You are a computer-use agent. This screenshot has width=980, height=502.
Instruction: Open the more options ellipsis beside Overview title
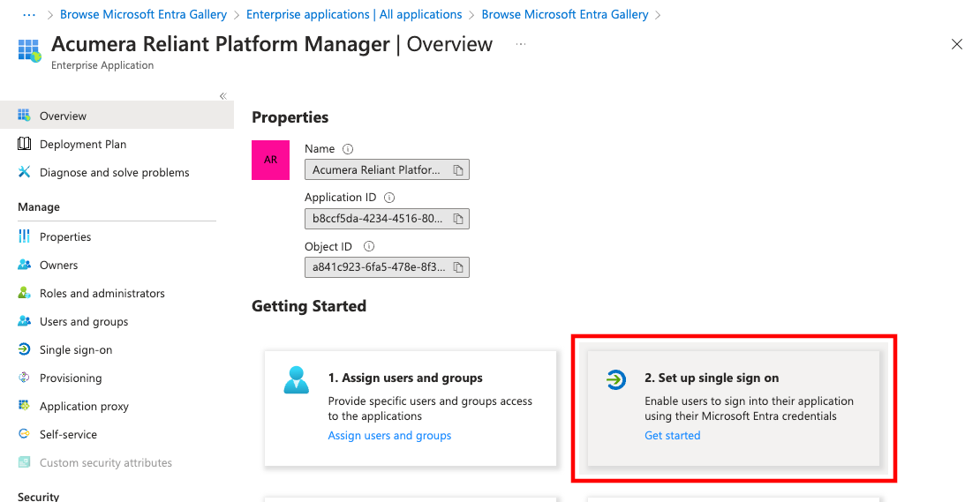[521, 44]
